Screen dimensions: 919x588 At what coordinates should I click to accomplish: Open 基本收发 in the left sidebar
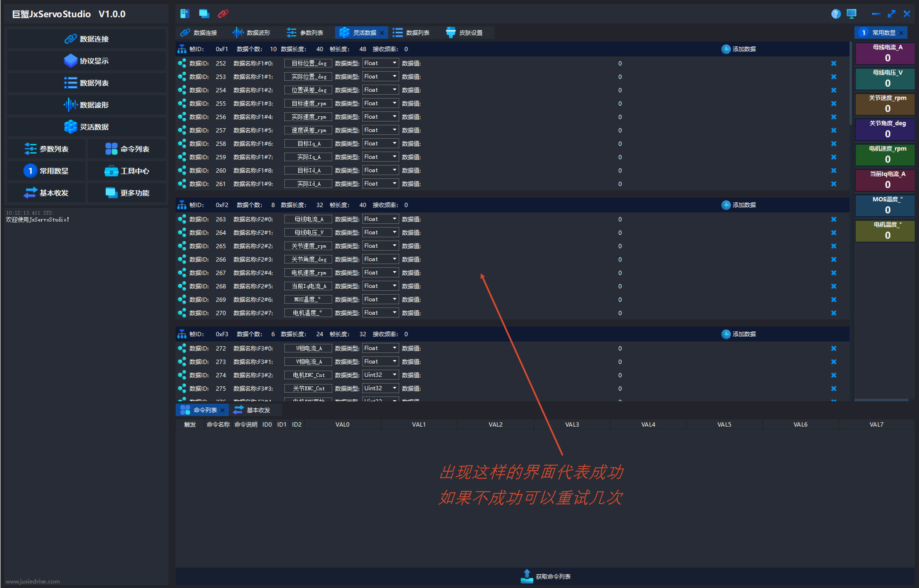46,193
